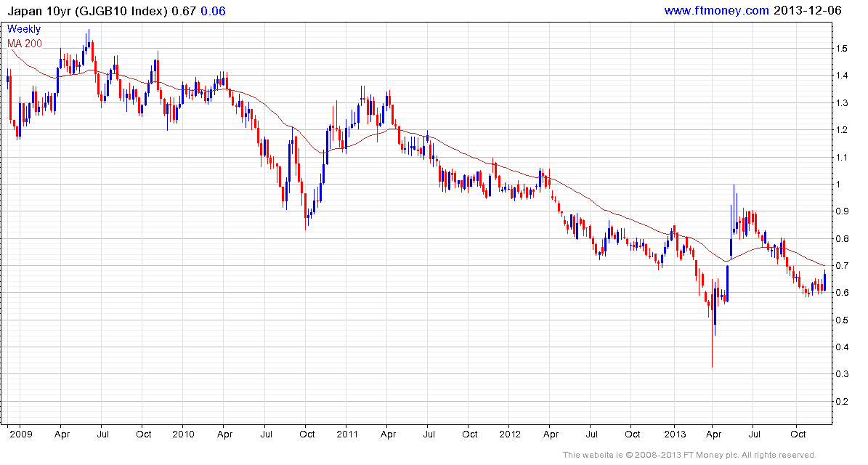Click the 0.4 y-axis label

click(841, 347)
